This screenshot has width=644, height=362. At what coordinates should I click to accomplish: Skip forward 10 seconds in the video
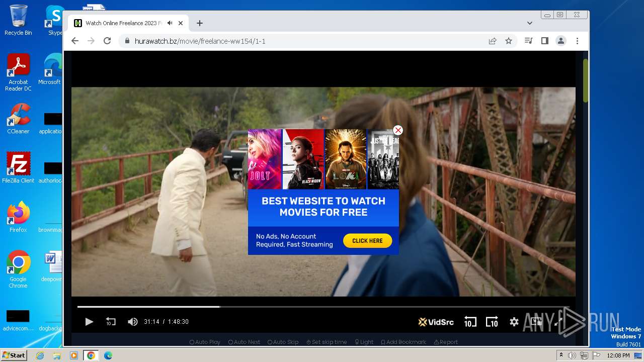492,322
